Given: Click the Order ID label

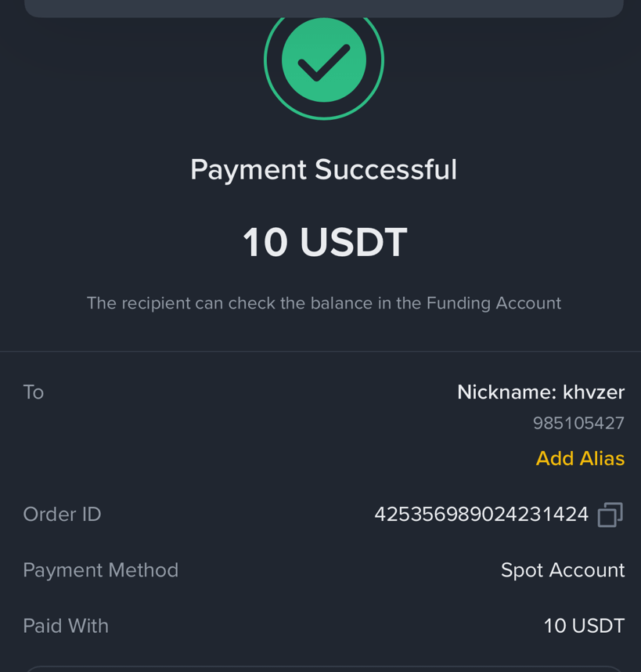Looking at the screenshot, I should (x=62, y=515).
